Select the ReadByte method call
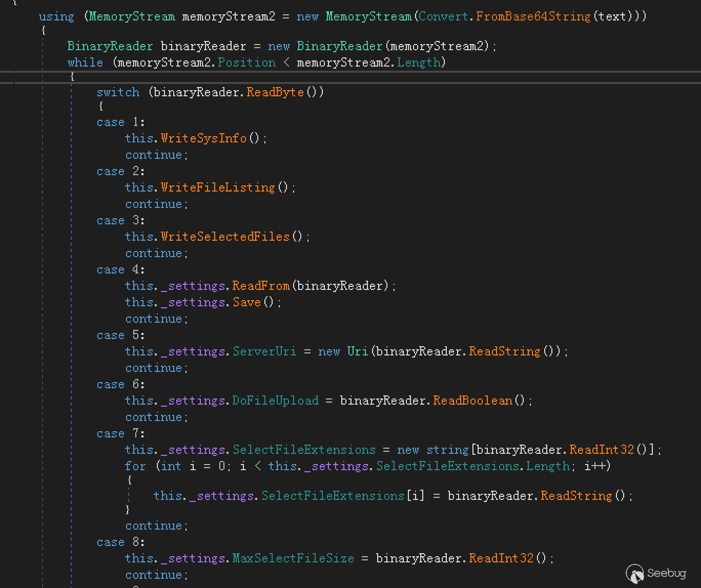701x588 pixels. (x=275, y=92)
